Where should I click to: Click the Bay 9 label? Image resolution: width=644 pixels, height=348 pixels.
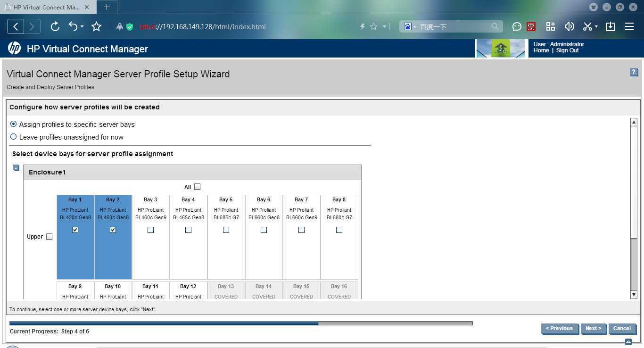75,286
